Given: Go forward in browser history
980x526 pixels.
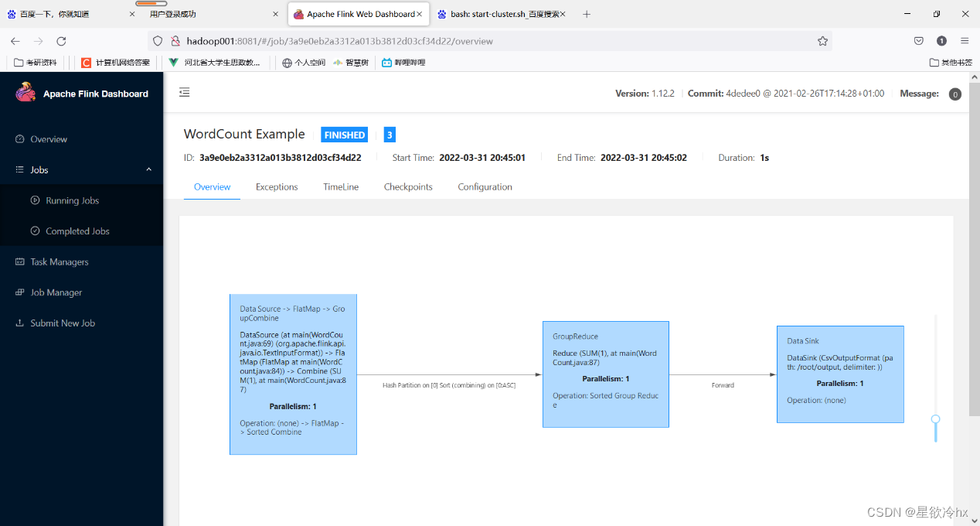Looking at the screenshot, I should pyautogui.click(x=39, y=41).
